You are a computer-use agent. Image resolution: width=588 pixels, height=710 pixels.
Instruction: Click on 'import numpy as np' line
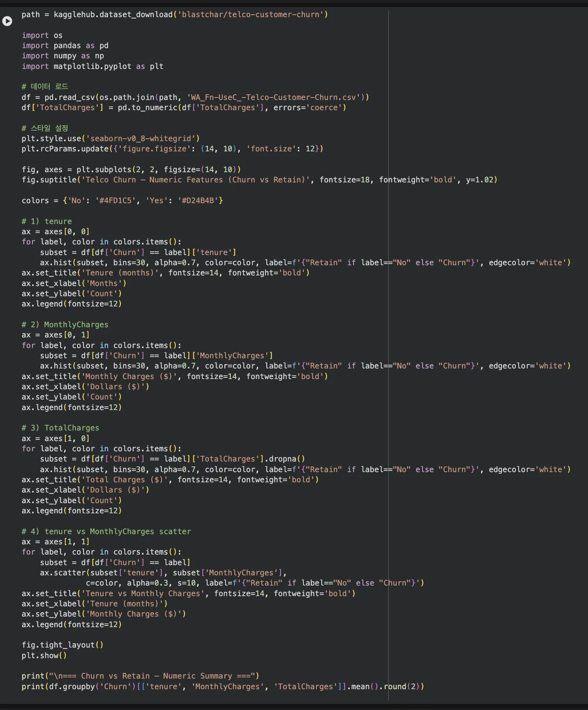click(x=63, y=56)
